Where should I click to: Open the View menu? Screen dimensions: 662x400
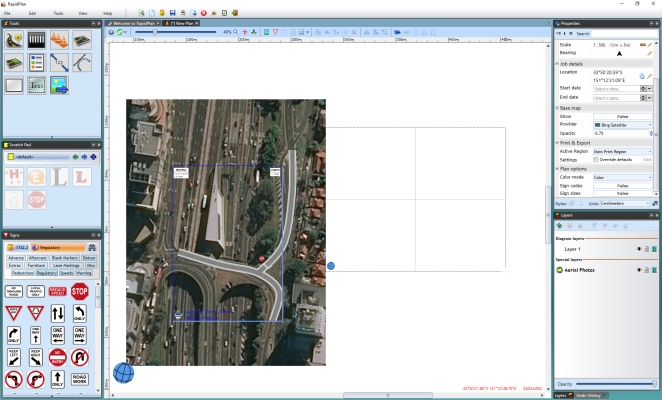click(x=83, y=13)
